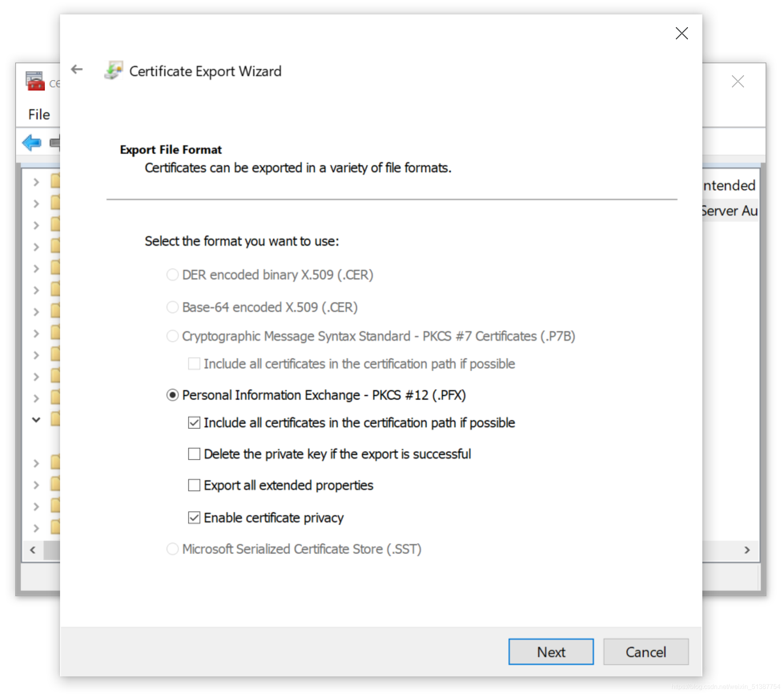Click the Certificate Export Wizard title icon
The height and width of the screenshot is (694, 784).
[113, 71]
